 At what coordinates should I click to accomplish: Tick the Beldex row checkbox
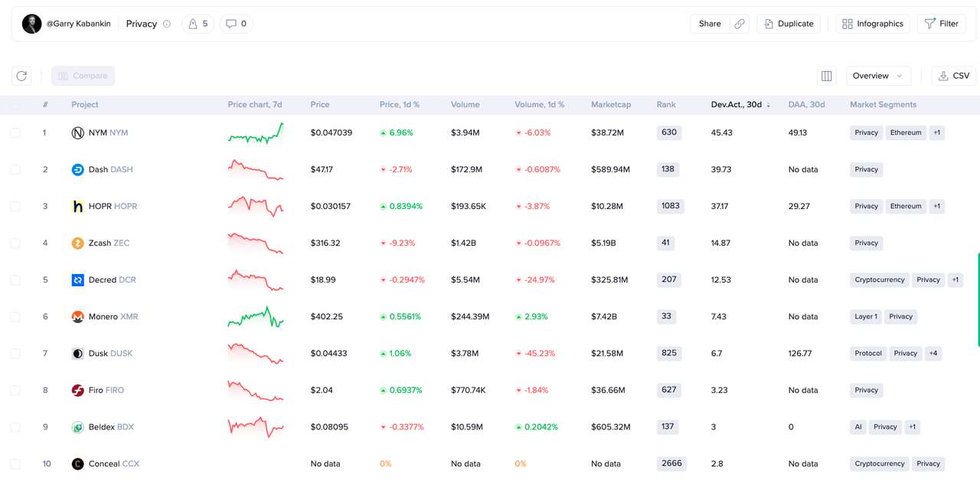15,427
